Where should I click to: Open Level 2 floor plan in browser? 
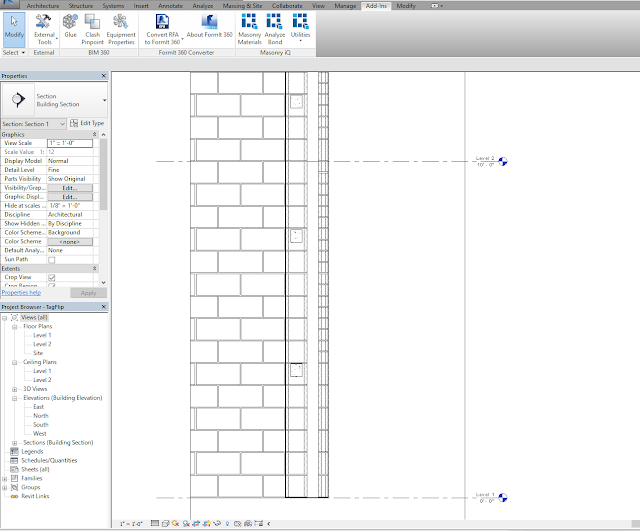(x=42, y=344)
